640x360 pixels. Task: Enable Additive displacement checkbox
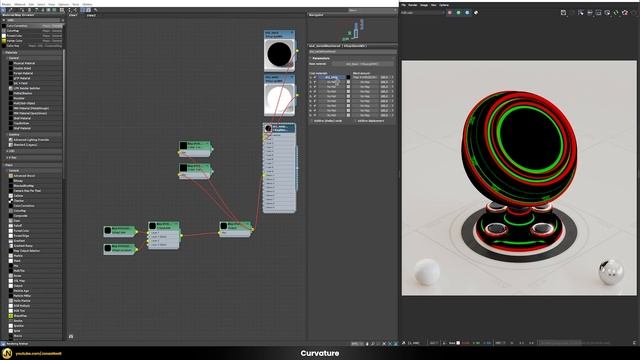click(x=356, y=121)
